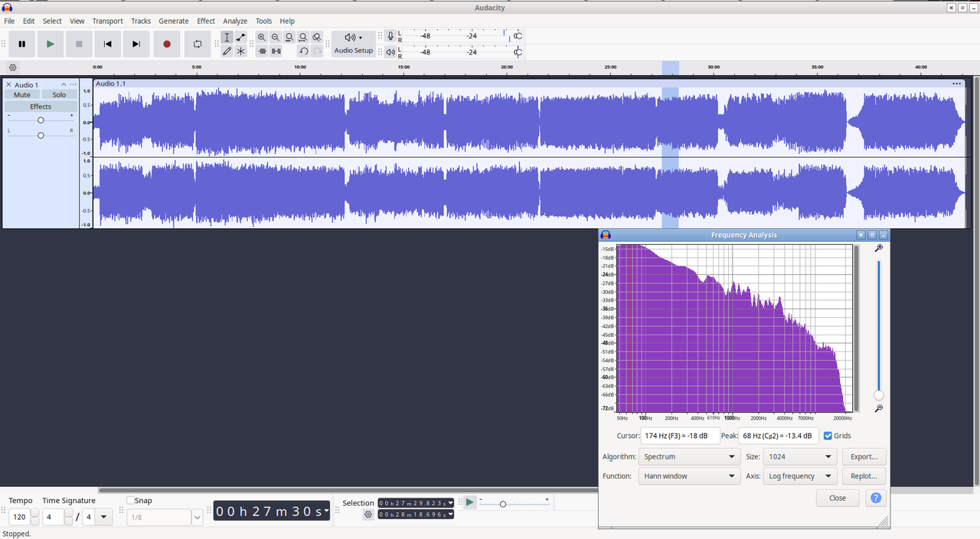The image size is (980, 539).
Task: Select the Envelope tool
Action: click(240, 38)
